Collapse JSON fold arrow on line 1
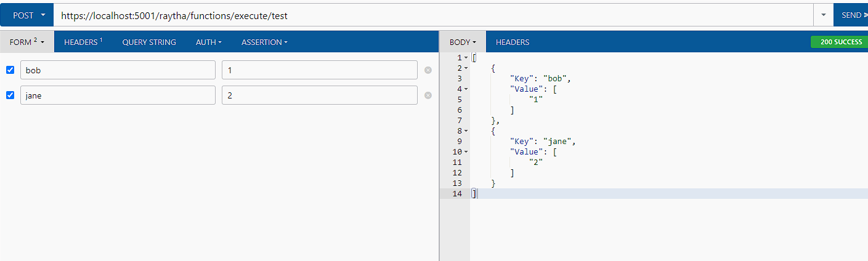868x261 pixels. tap(466, 57)
